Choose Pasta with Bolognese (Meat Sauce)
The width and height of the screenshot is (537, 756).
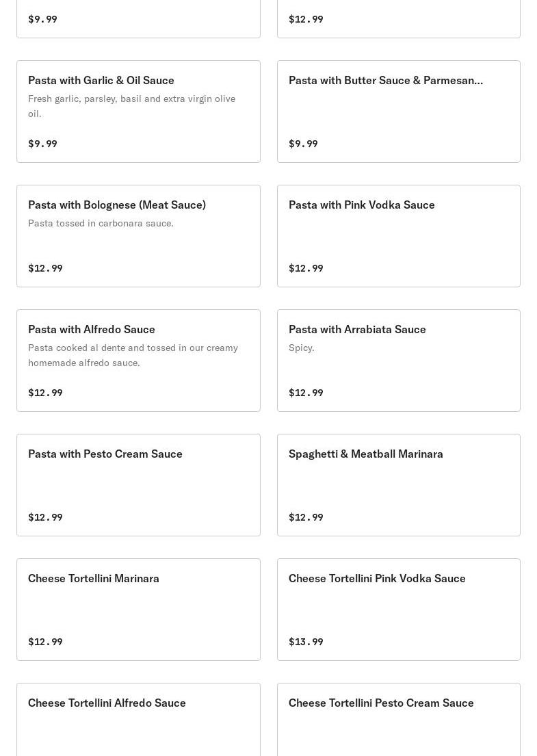(138, 236)
